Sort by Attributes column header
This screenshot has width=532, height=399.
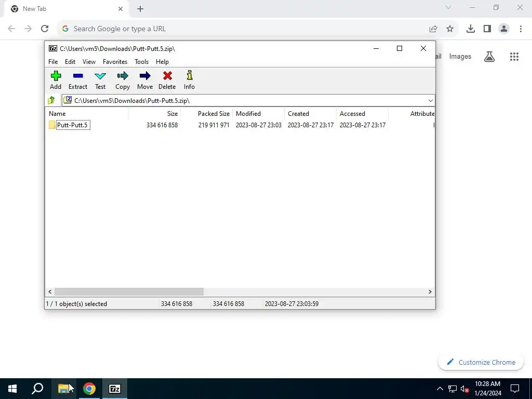coord(411,114)
